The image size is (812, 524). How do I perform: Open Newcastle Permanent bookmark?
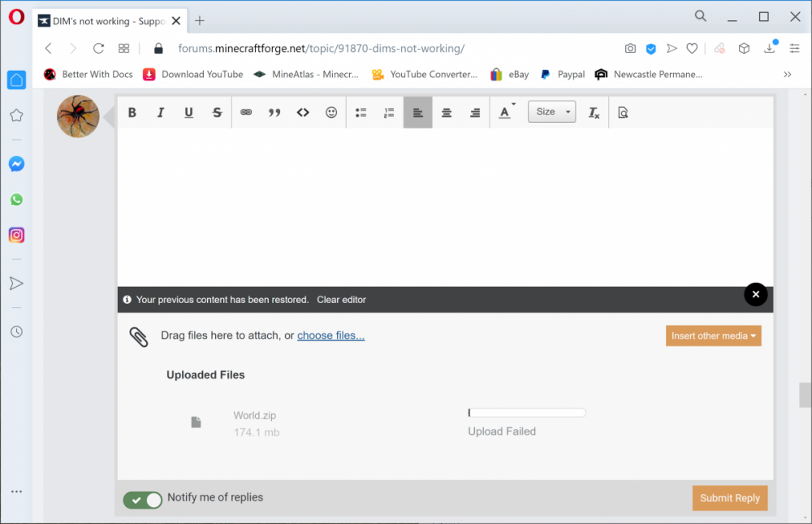coord(648,74)
